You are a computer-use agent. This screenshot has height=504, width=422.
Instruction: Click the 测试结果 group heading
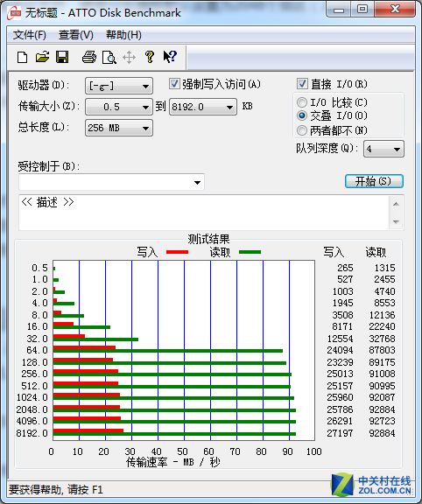[x=208, y=239]
